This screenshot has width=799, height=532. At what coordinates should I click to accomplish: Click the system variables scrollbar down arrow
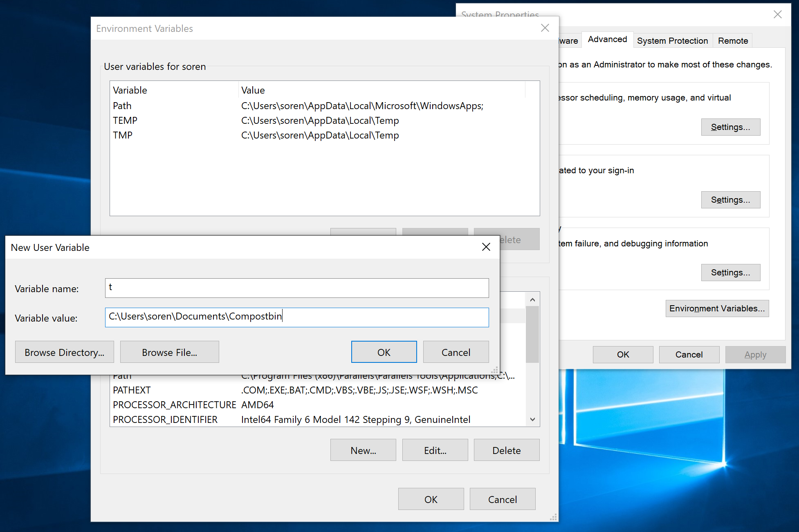tap(532, 419)
